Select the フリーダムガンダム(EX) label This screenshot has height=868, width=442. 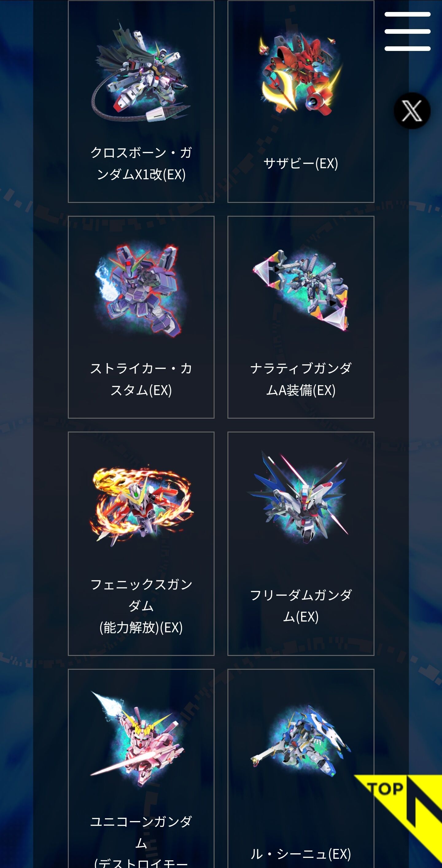coord(300,606)
